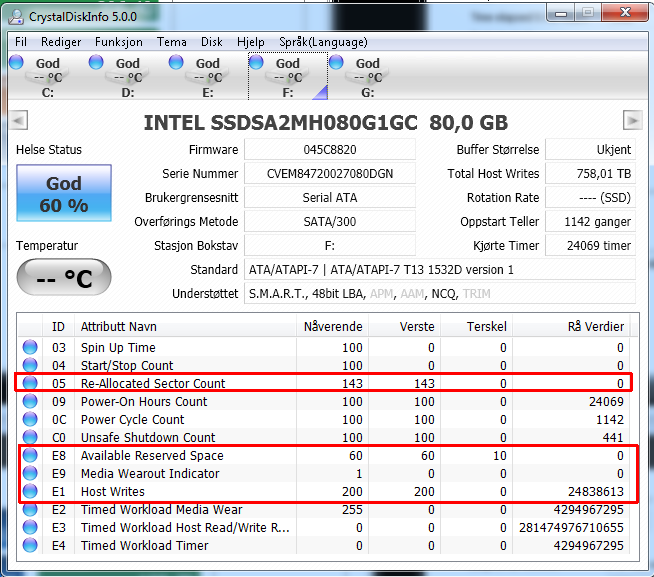
Task: Open the Tema menu
Action: tap(171, 42)
